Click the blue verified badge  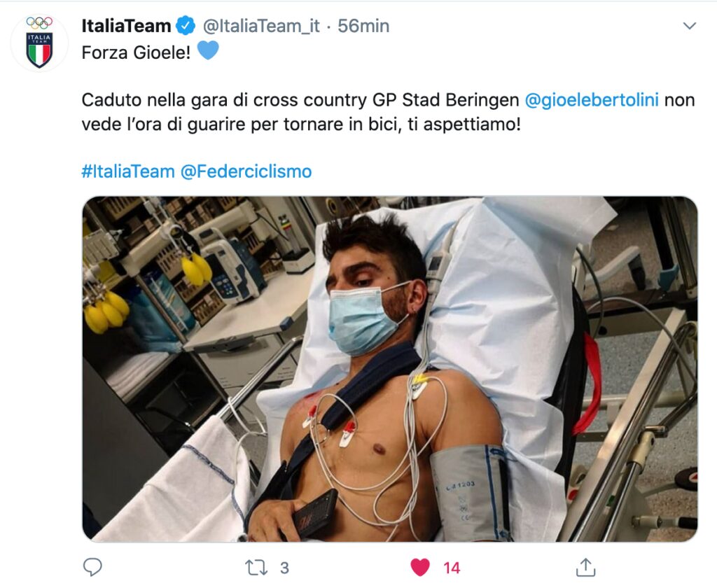pos(186,26)
